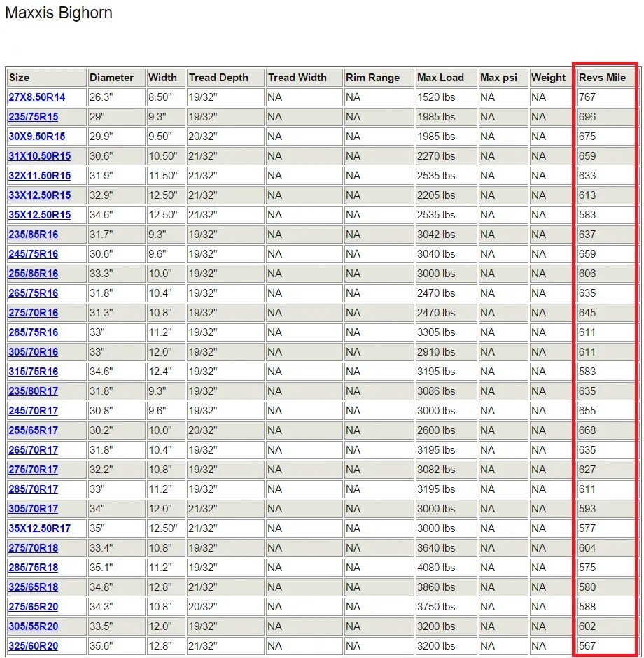Click the 285/75R16 tire link
The image size is (644, 658).
pos(34,332)
